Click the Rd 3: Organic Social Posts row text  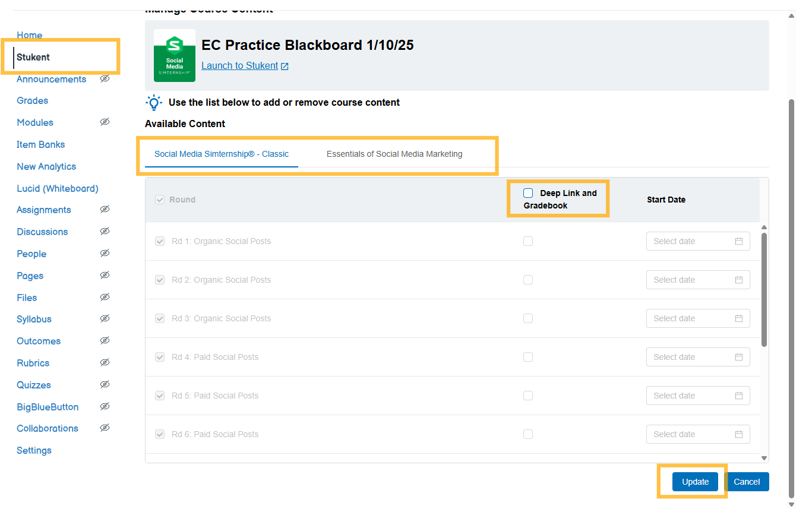pos(221,318)
